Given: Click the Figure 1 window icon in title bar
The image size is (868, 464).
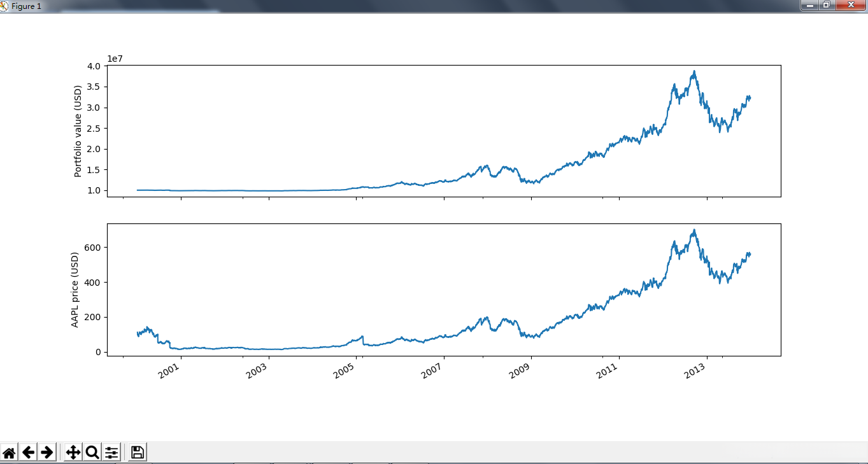Looking at the screenshot, I should [4, 5].
